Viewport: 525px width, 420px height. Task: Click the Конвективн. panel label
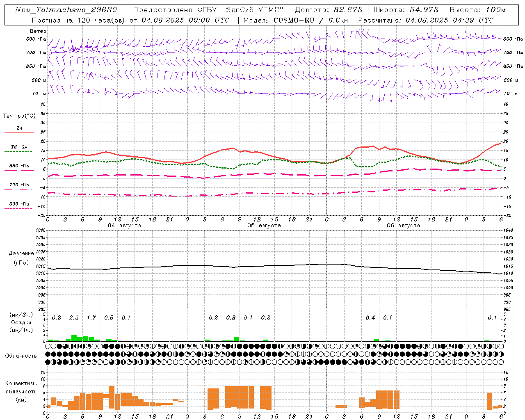(21, 383)
